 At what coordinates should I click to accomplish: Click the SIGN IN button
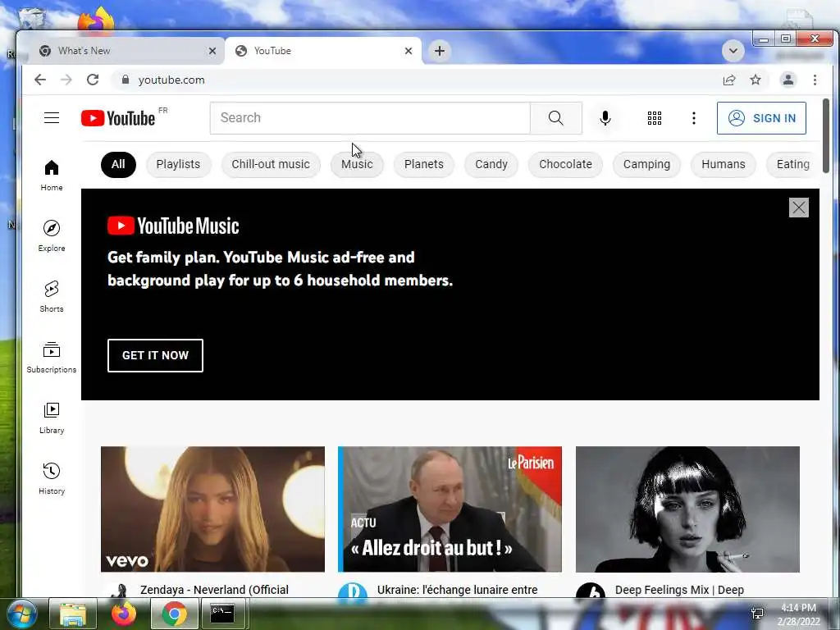click(761, 118)
